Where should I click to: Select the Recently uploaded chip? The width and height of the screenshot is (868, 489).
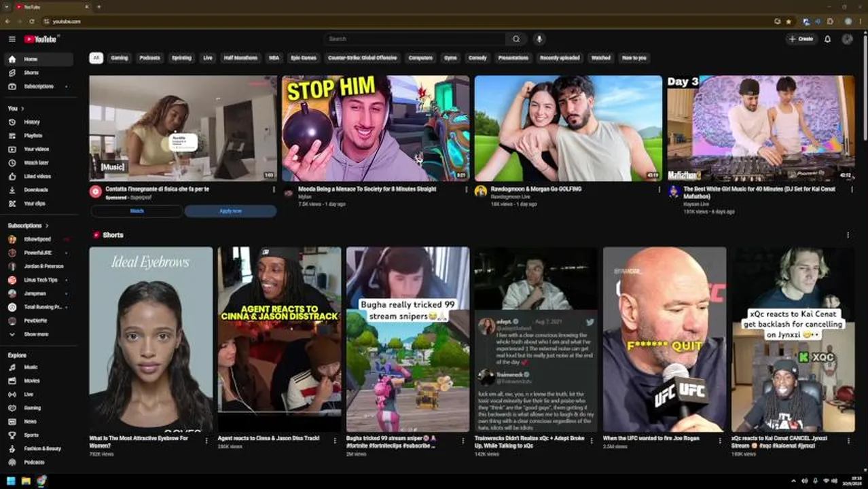click(x=560, y=58)
